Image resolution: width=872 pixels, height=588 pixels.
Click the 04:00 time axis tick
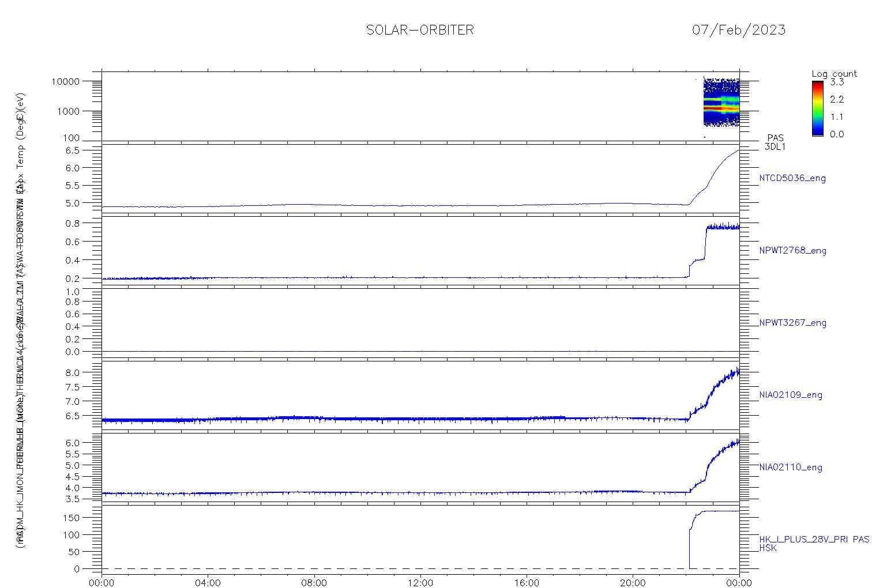pyautogui.click(x=208, y=583)
